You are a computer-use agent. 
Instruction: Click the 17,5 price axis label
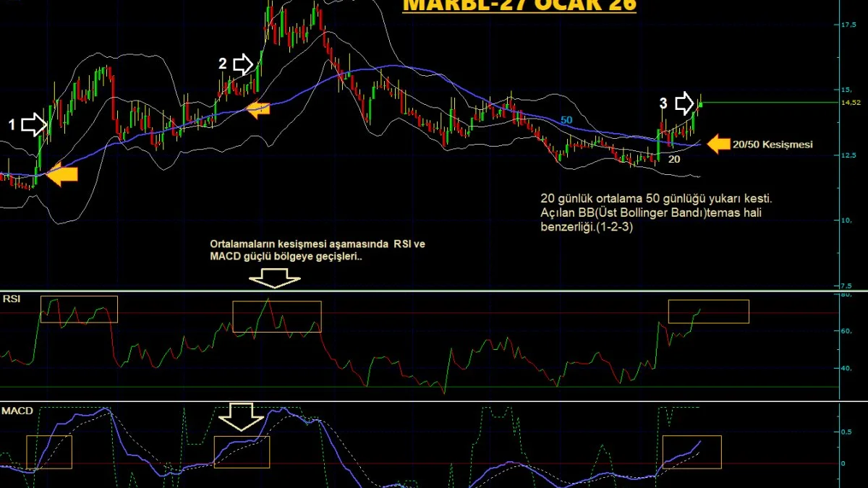[848, 25]
